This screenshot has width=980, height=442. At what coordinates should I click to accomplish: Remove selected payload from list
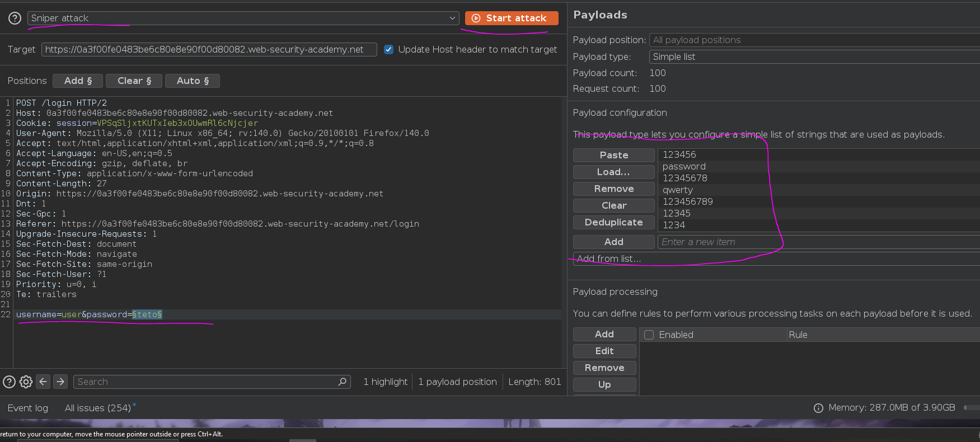(614, 189)
